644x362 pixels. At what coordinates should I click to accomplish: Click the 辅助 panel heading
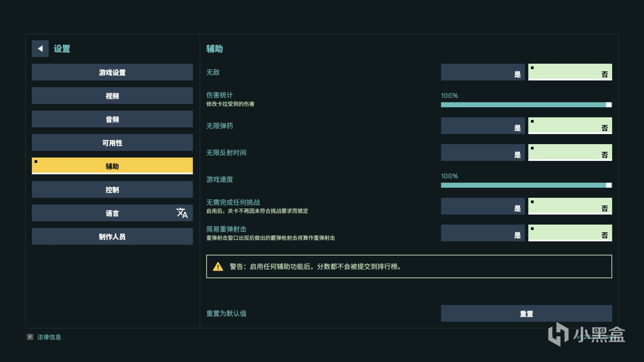[214, 49]
